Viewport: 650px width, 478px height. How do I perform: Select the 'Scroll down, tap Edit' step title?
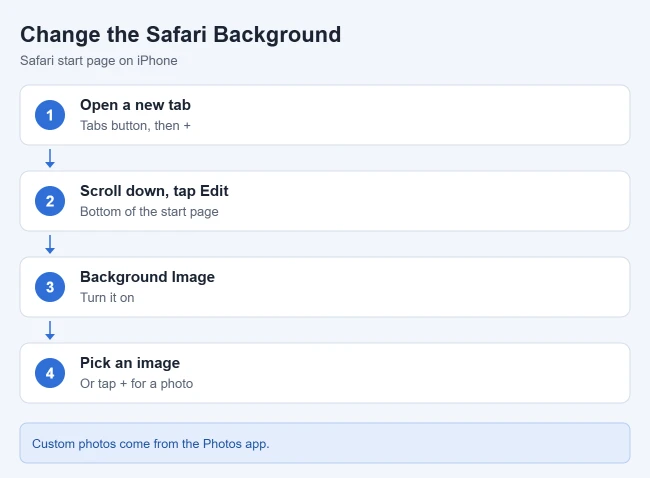tap(154, 191)
